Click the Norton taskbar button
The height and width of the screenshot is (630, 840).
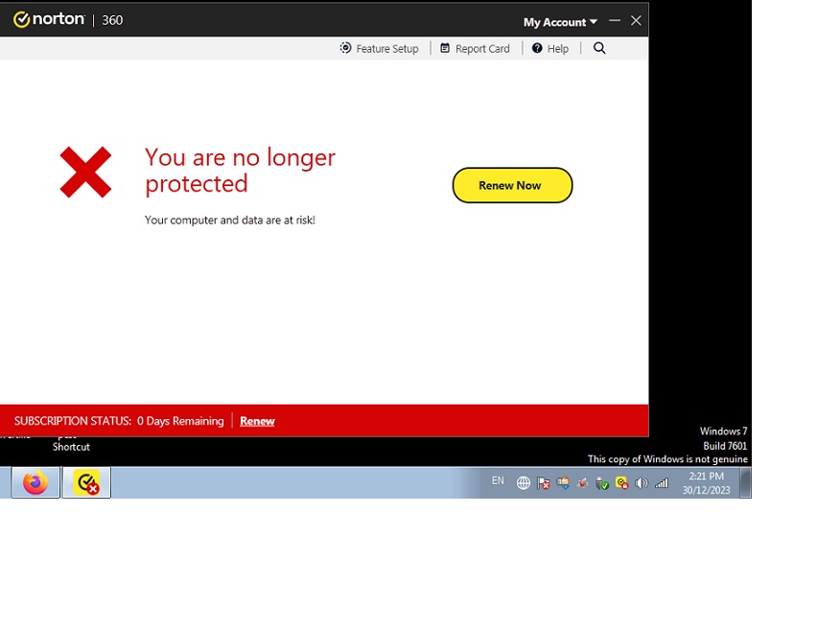coord(87,482)
